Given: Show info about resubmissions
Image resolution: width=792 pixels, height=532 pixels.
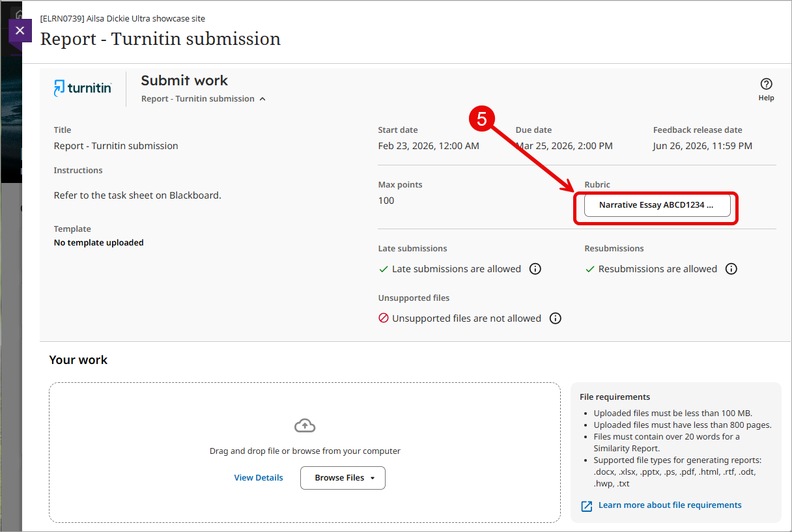Looking at the screenshot, I should click(731, 269).
